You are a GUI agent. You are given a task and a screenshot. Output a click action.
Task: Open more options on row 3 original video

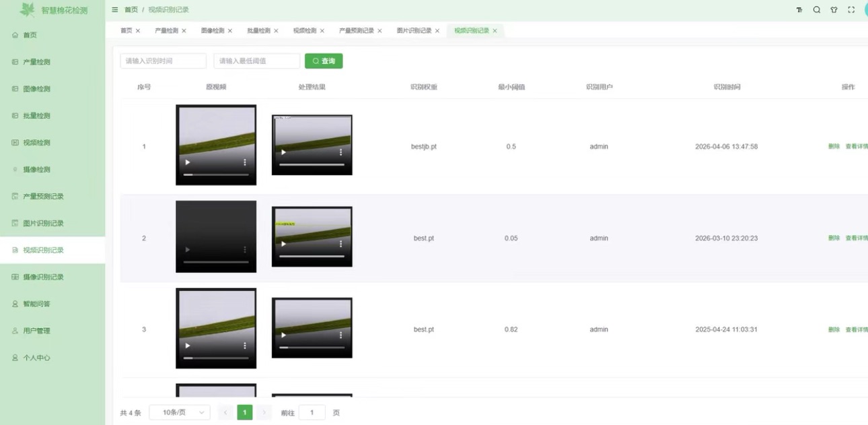coord(245,346)
